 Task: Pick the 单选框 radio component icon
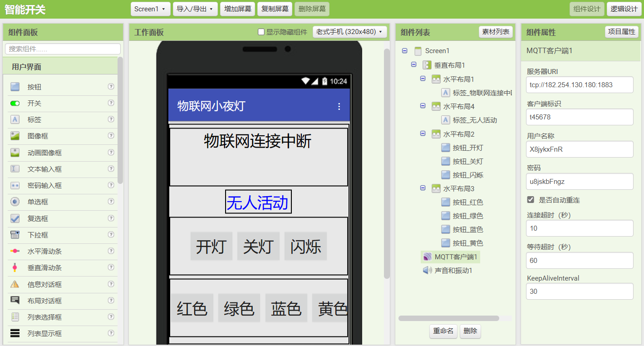pos(15,202)
